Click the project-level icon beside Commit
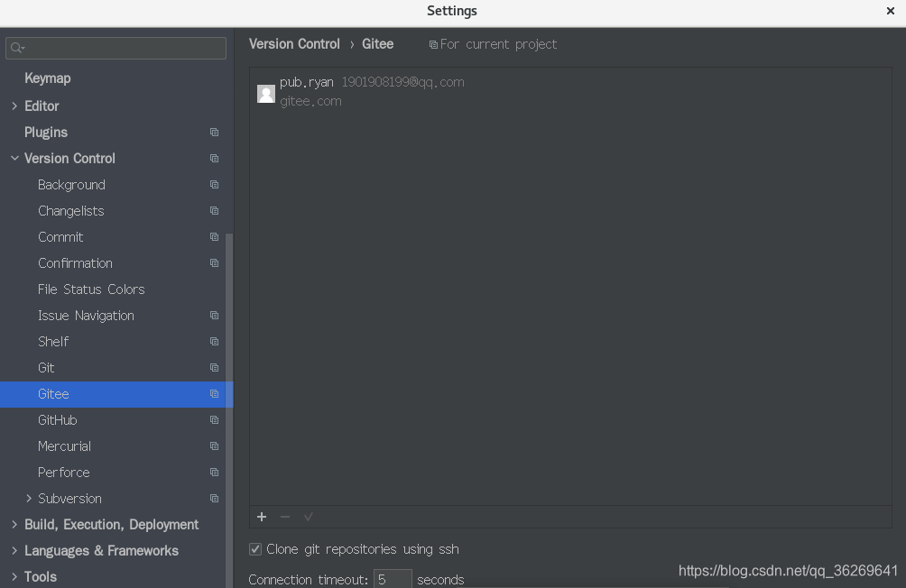The height and width of the screenshot is (588, 906). click(x=214, y=236)
